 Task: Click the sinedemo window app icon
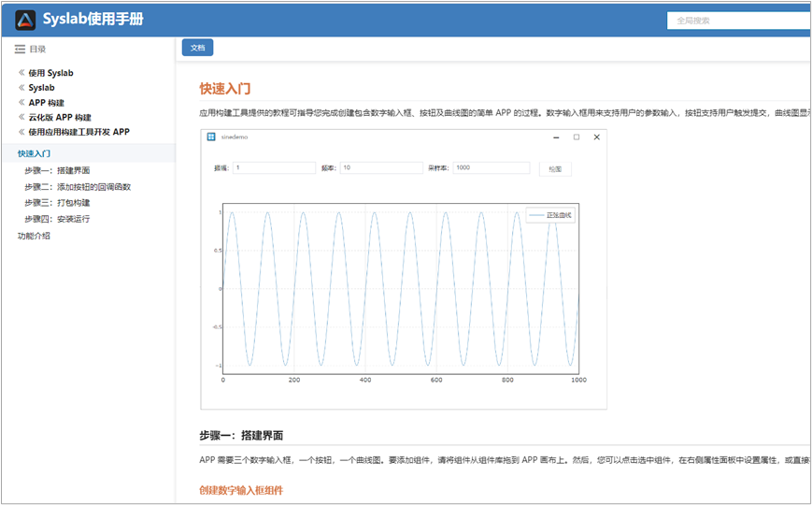(x=211, y=137)
